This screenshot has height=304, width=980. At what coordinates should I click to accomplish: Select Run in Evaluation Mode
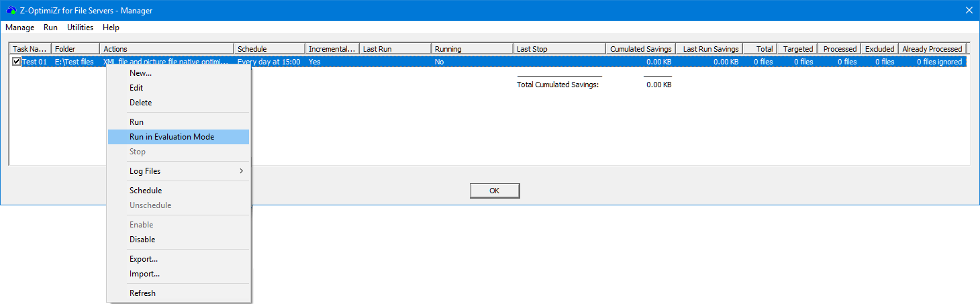pyautogui.click(x=172, y=137)
